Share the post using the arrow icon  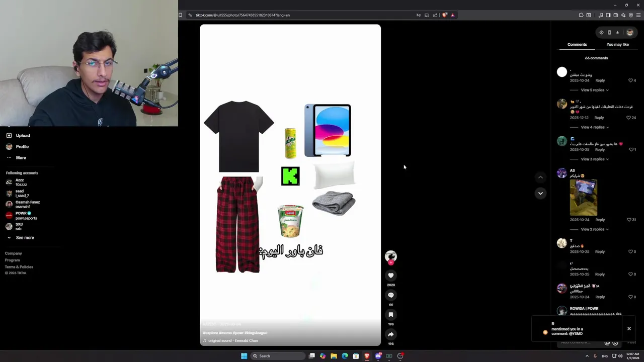391,334
